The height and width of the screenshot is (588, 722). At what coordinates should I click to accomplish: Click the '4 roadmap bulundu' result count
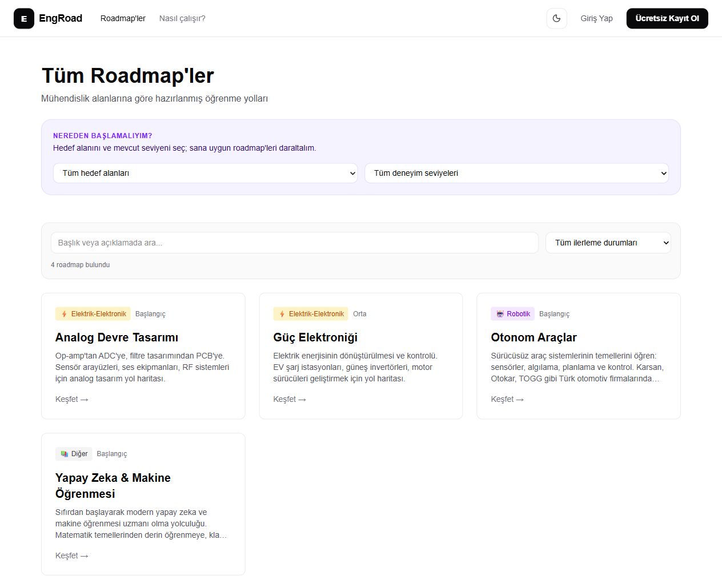pyautogui.click(x=81, y=265)
